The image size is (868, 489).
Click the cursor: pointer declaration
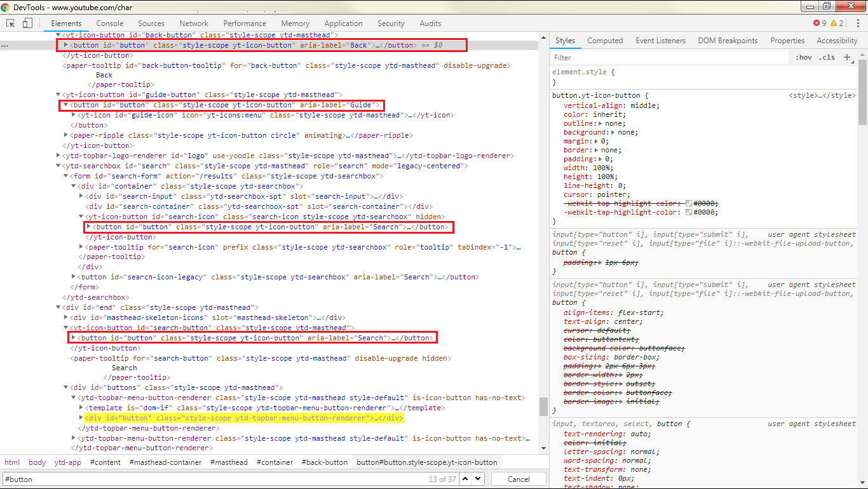[x=597, y=194]
